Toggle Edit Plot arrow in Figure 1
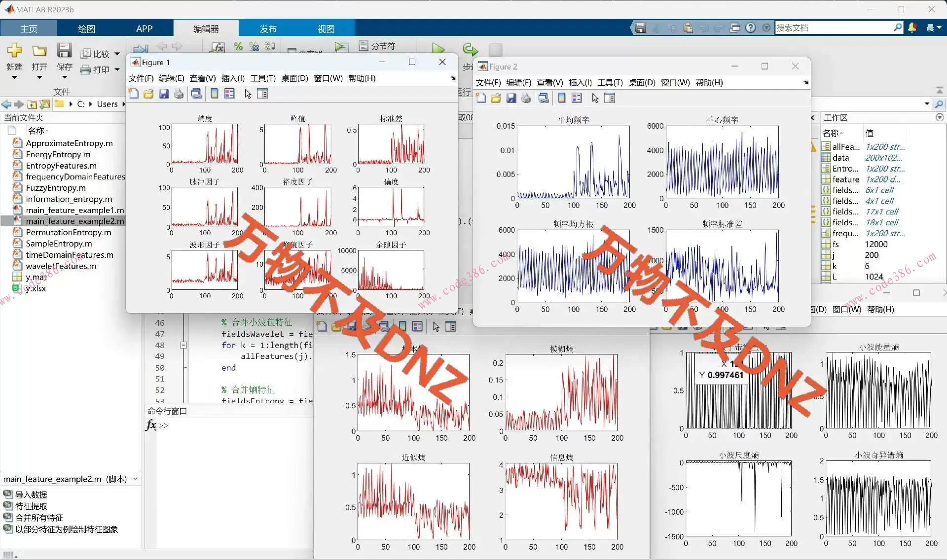Image resolution: width=947 pixels, height=560 pixels. pos(248,94)
